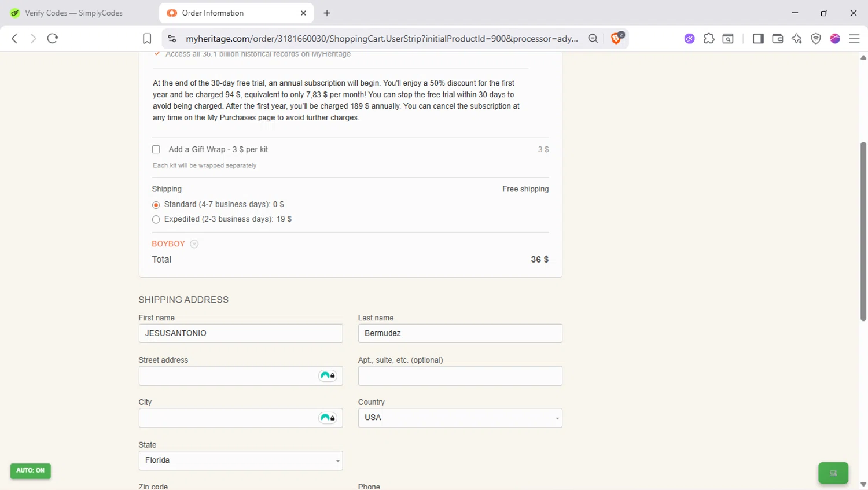Click the 3 $ gift wrap price
This screenshot has height=490, width=868.
tap(543, 149)
